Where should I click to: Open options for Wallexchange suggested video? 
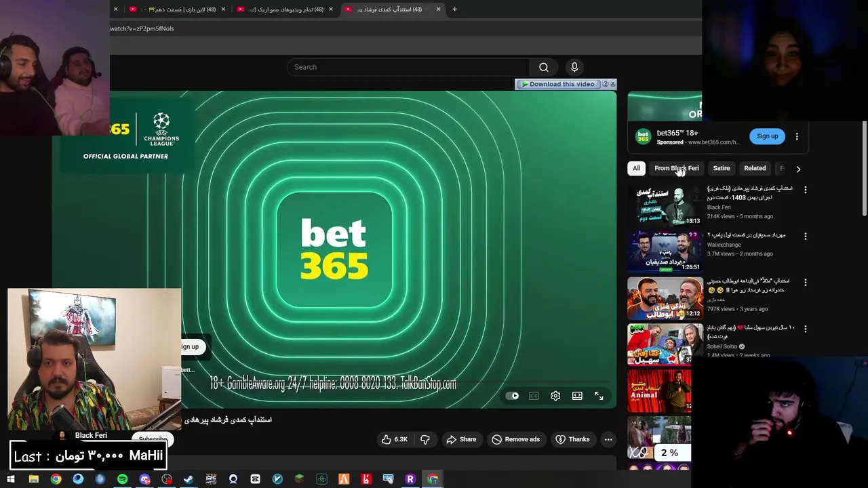[x=805, y=237]
